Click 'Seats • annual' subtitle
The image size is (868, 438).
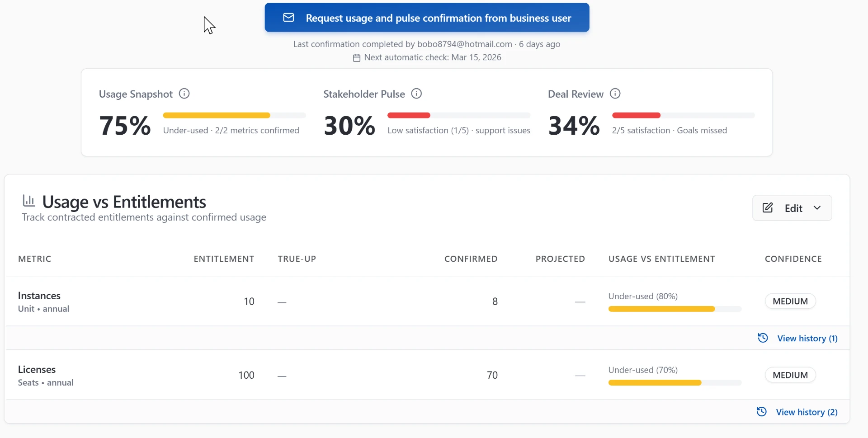tap(46, 383)
